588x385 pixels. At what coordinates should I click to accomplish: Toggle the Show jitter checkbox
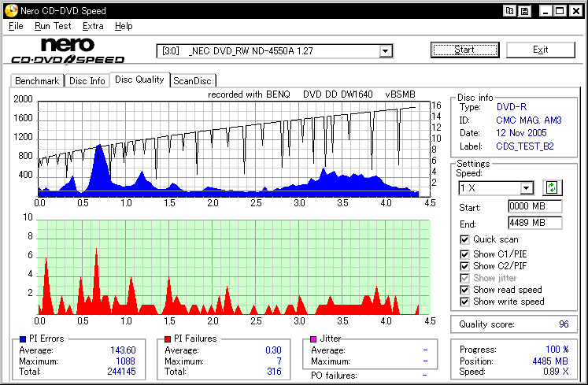coord(464,278)
